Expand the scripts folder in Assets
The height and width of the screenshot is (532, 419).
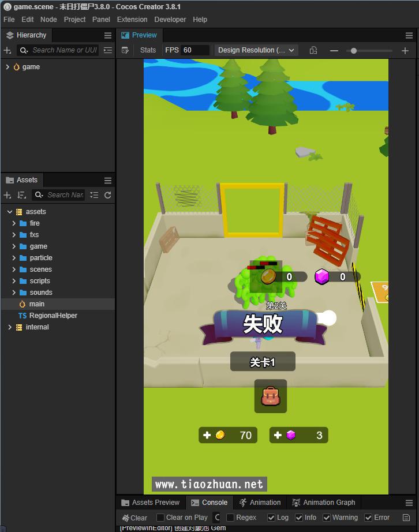point(14,281)
